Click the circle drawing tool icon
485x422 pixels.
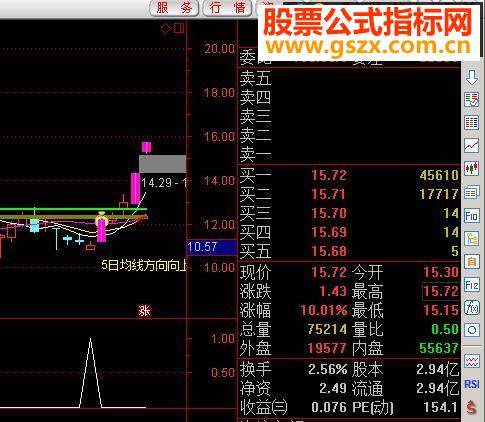tap(472, 330)
